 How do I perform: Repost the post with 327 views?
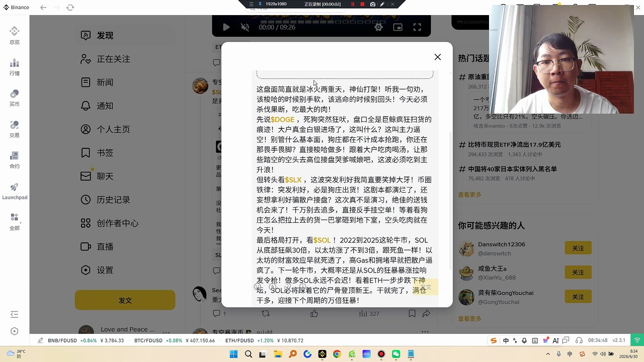click(265, 313)
